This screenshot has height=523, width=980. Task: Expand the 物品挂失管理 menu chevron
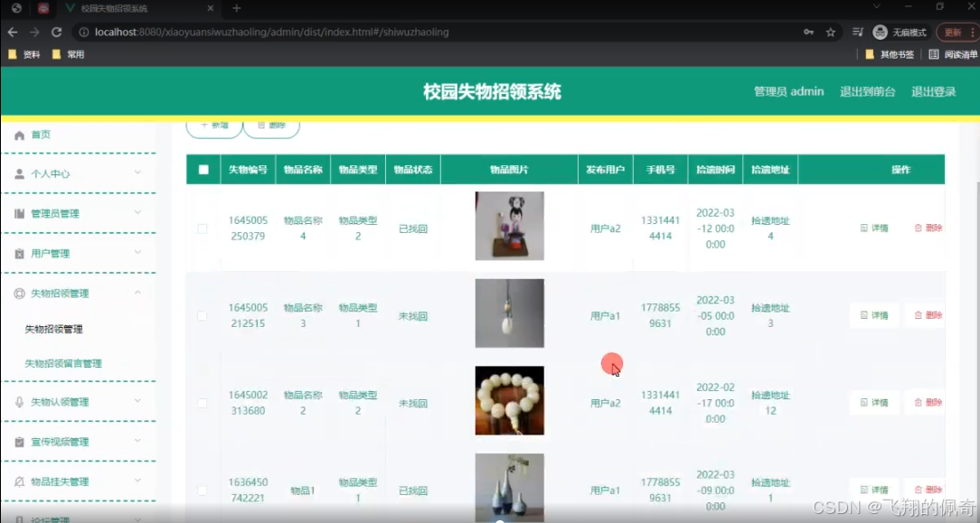click(137, 481)
